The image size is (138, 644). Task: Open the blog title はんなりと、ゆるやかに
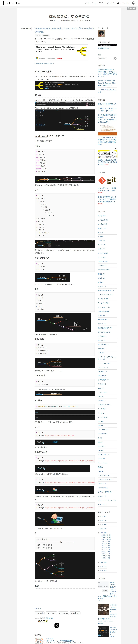(69, 16)
